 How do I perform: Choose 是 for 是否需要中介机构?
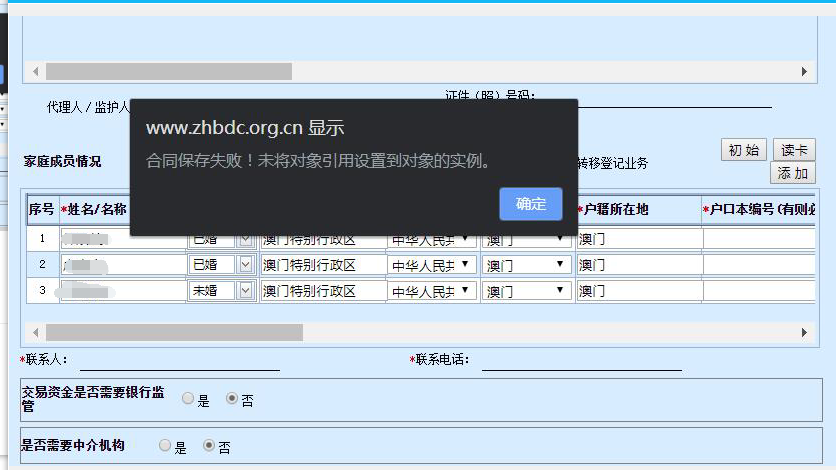coord(165,446)
